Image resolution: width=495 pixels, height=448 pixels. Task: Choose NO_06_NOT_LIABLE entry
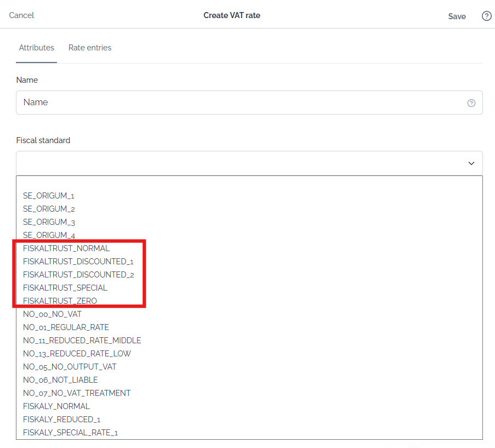click(x=249, y=380)
